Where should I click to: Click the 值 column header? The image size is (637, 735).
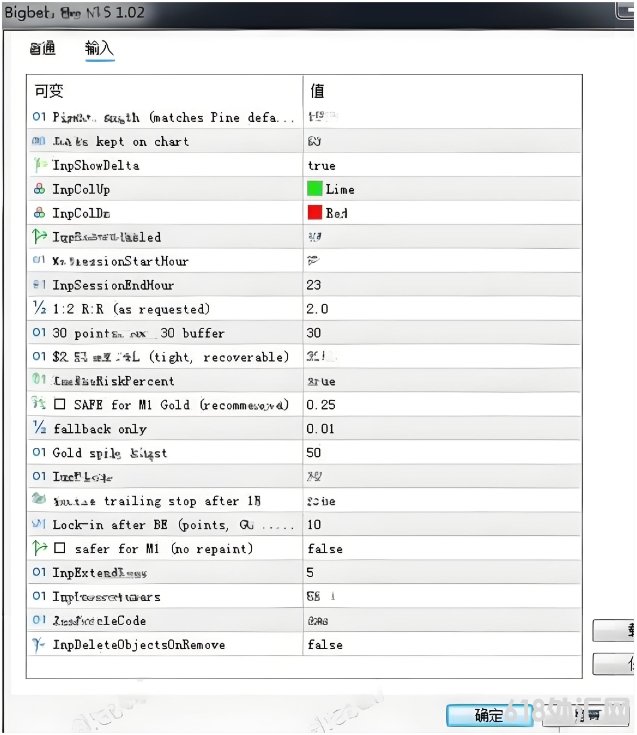[317, 90]
